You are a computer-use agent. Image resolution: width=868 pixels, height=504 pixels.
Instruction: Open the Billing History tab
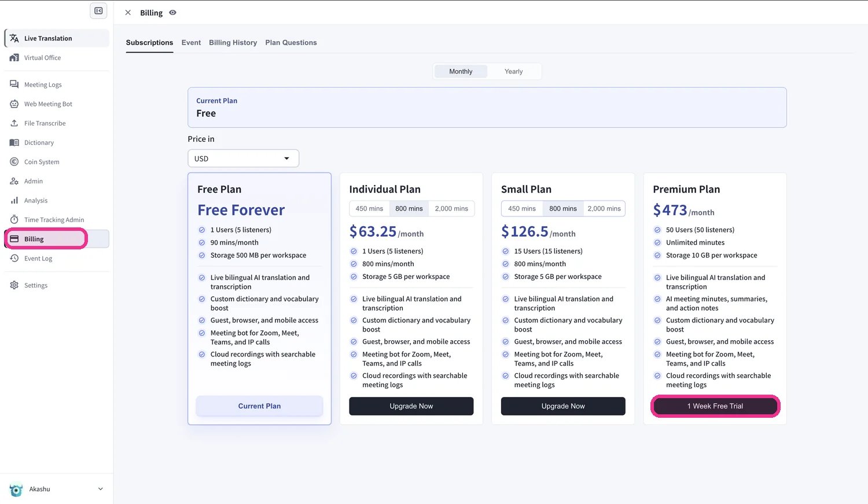(x=233, y=43)
